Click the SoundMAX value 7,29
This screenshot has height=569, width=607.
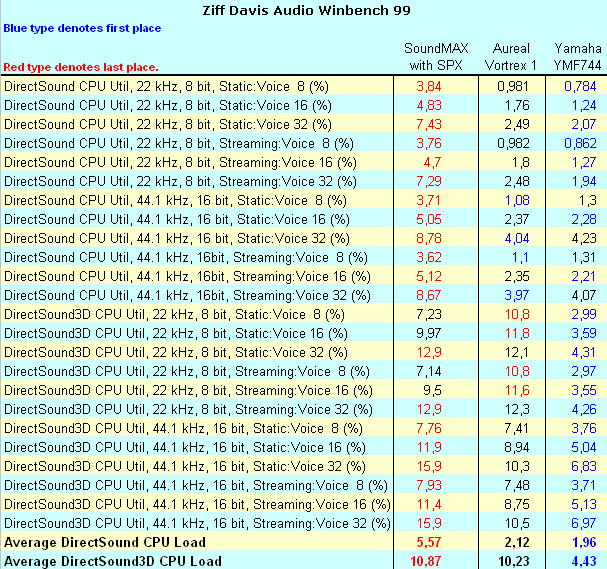pyautogui.click(x=429, y=181)
